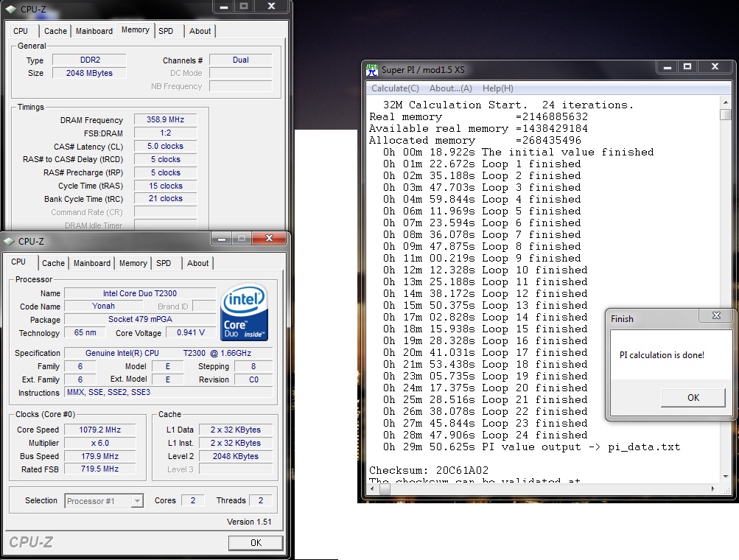
Task: Close the lower CPU-Z CPU window
Action: [269, 238]
